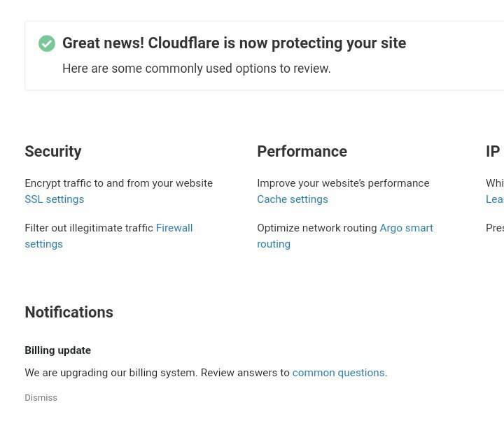
Task: Click 'We are upgrading our billing system.' text
Action: [111, 373]
